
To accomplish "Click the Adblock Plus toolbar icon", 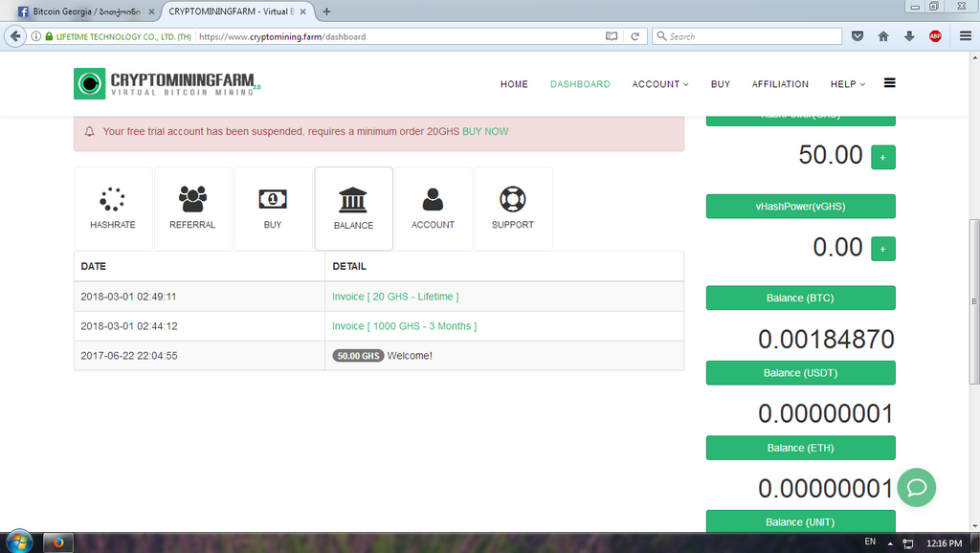I will (935, 36).
